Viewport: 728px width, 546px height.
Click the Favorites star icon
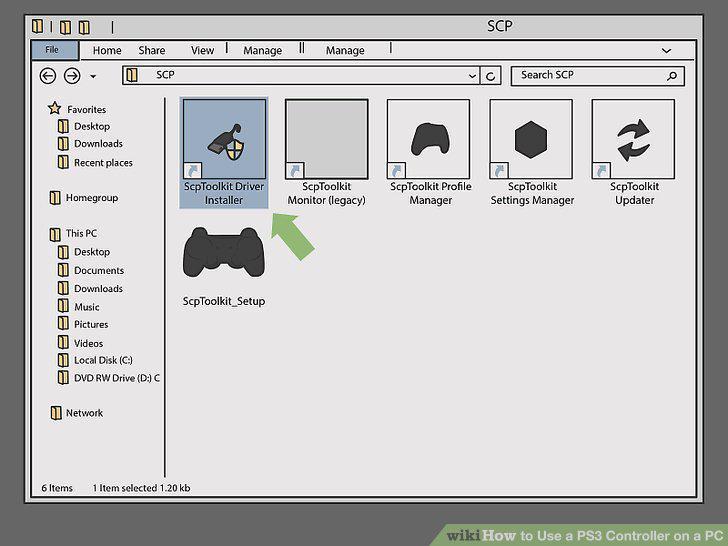pyautogui.click(x=54, y=108)
